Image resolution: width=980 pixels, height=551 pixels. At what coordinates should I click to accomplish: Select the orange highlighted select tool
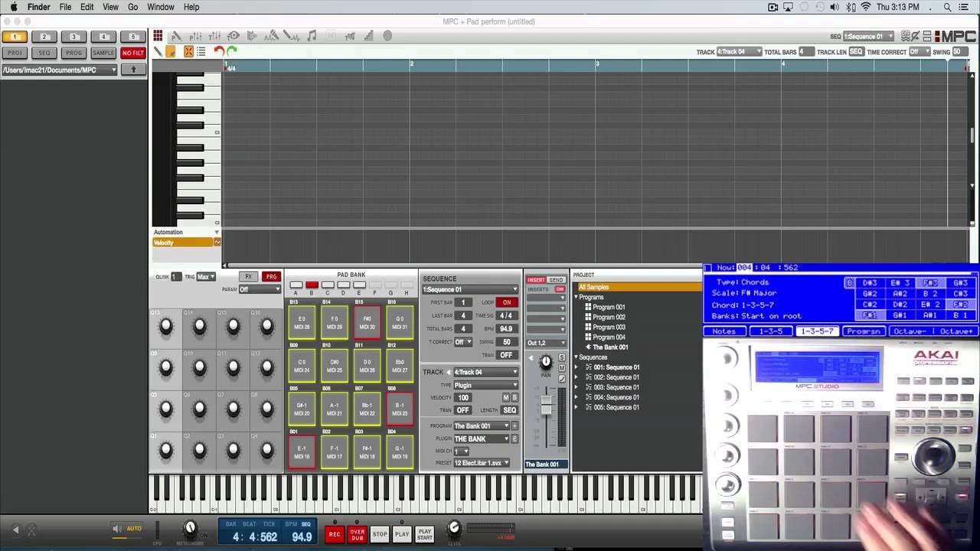(170, 51)
